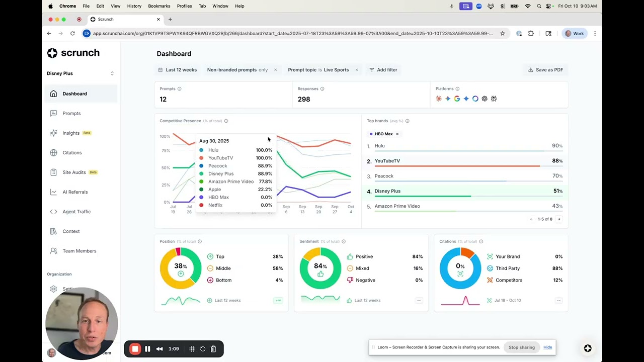Select YouTubeTV in Top brands list
This screenshot has height=362, width=644.
pos(464,161)
